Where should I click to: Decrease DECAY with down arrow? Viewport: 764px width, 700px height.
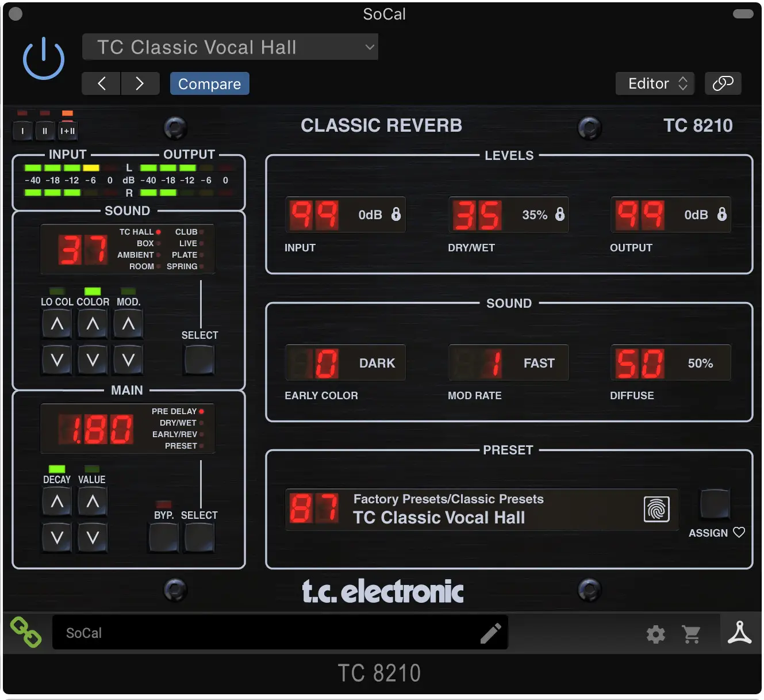[57, 538]
